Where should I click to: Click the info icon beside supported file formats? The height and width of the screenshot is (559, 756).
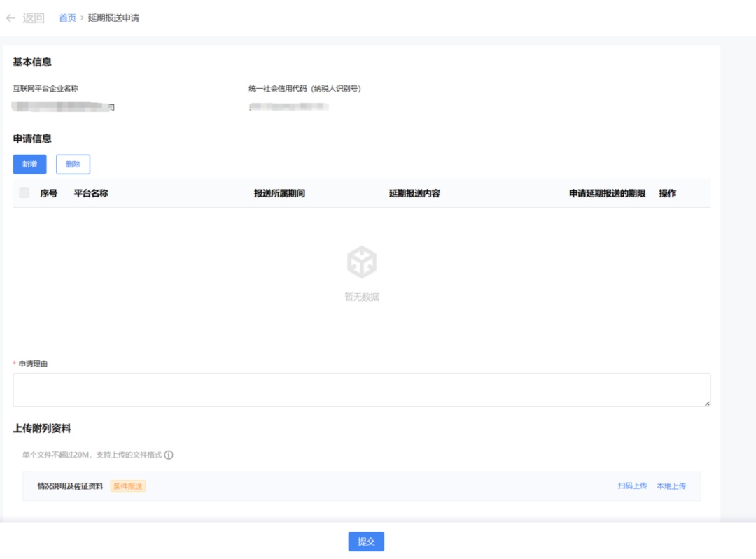coord(169,455)
